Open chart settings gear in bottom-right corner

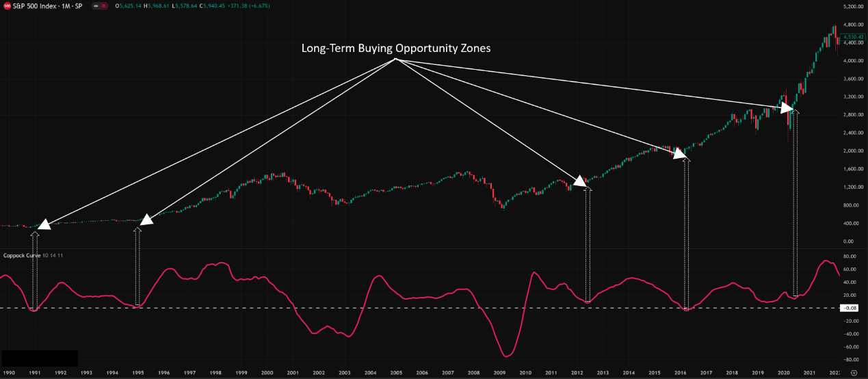853,373
